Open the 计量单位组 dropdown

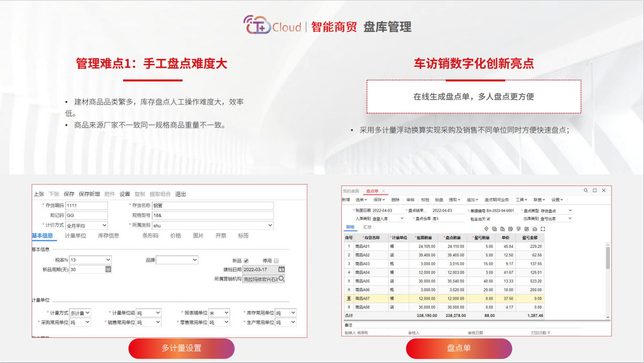(x=148, y=313)
